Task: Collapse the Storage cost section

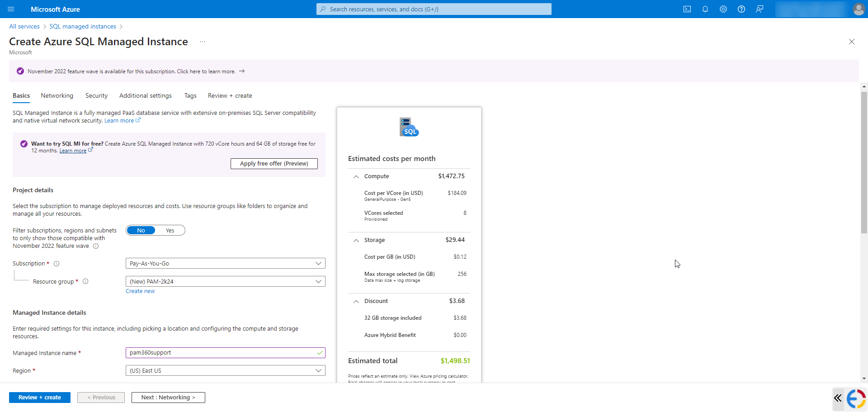Action: [356, 240]
